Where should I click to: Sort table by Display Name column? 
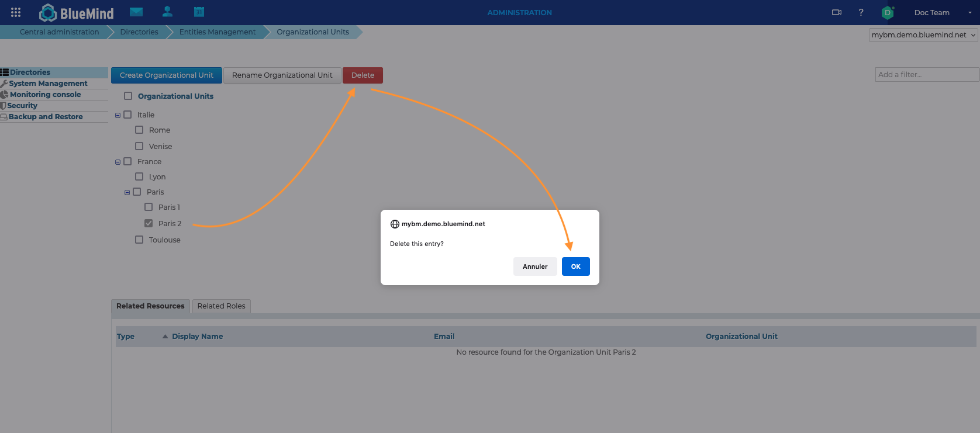[197, 336]
